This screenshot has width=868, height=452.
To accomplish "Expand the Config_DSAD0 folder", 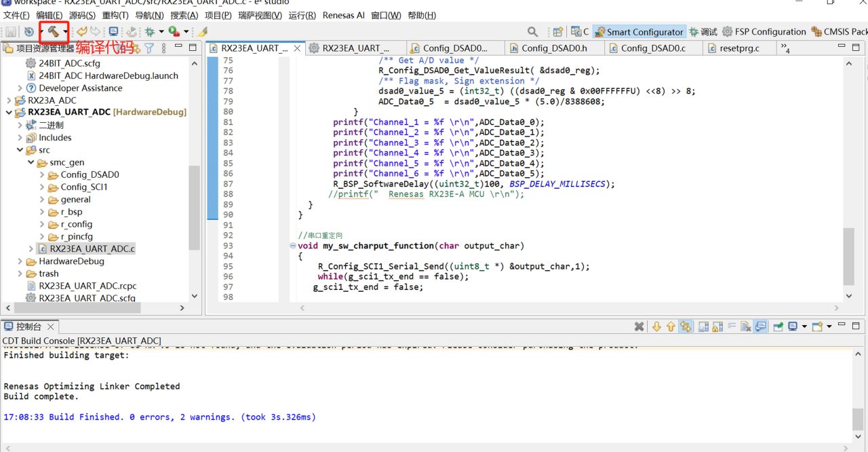I will point(42,174).
